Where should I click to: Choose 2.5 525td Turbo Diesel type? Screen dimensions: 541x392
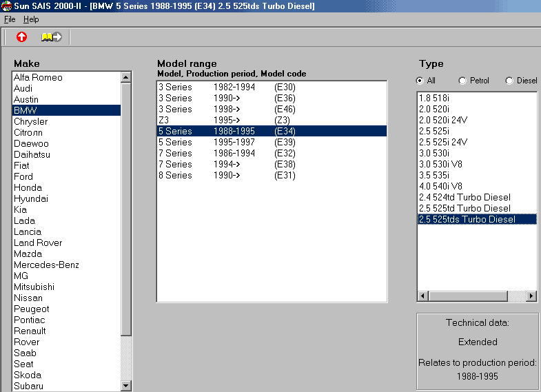[477, 208]
